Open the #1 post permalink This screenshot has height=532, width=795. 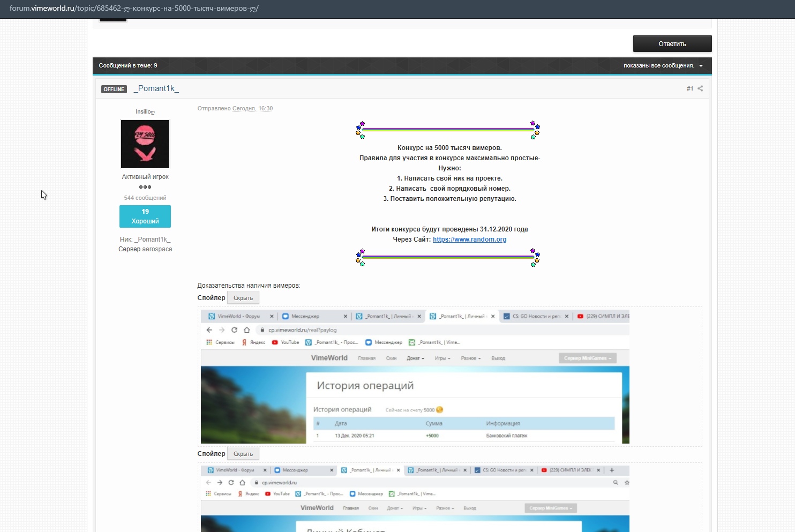[690, 89]
